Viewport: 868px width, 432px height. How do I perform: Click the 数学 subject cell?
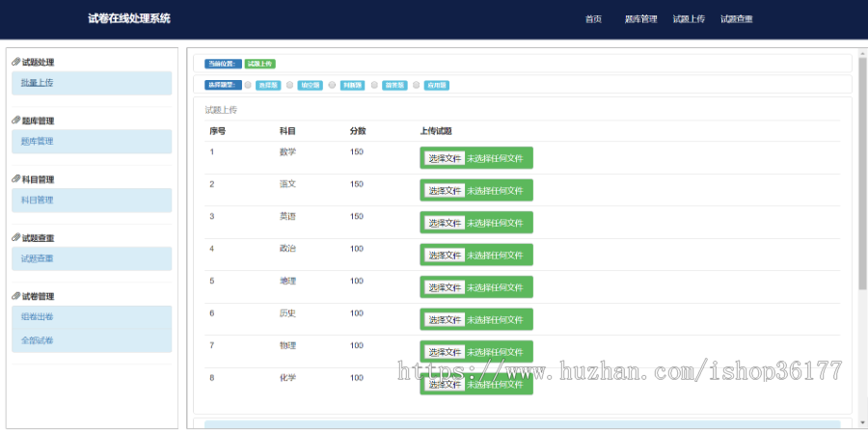pos(287,151)
